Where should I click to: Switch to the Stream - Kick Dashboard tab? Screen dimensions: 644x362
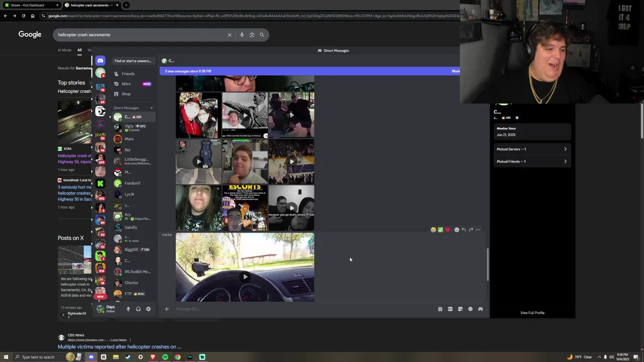click(30, 5)
